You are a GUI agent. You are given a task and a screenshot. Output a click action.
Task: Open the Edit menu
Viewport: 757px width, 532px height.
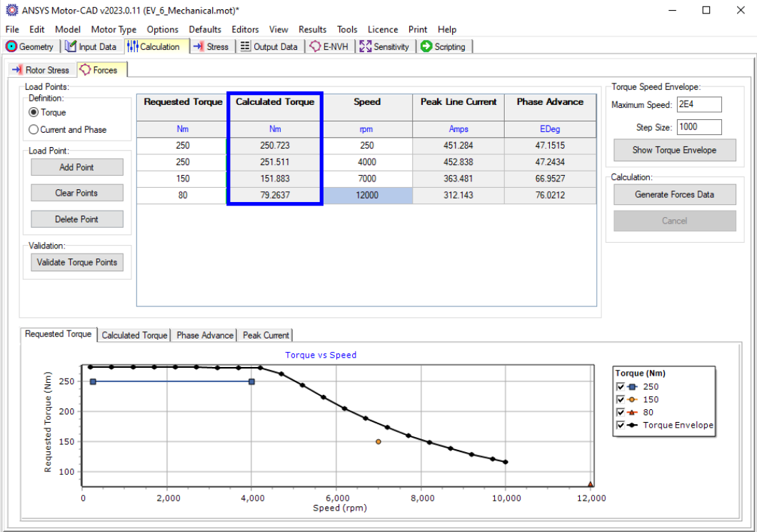coord(36,29)
